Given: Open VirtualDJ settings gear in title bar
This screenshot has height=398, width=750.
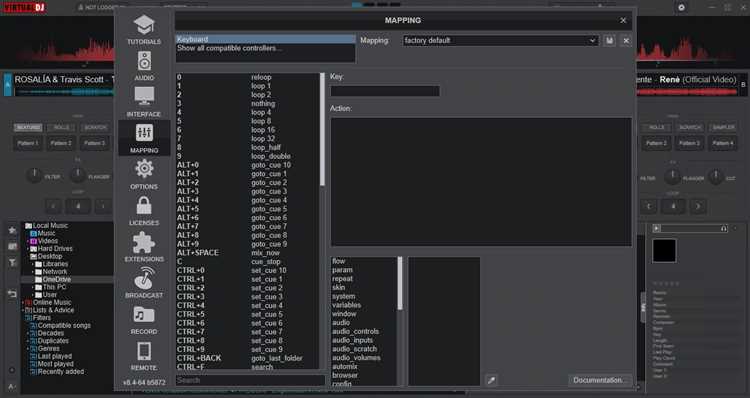Looking at the screenshot, I should [x=681, y=7].
